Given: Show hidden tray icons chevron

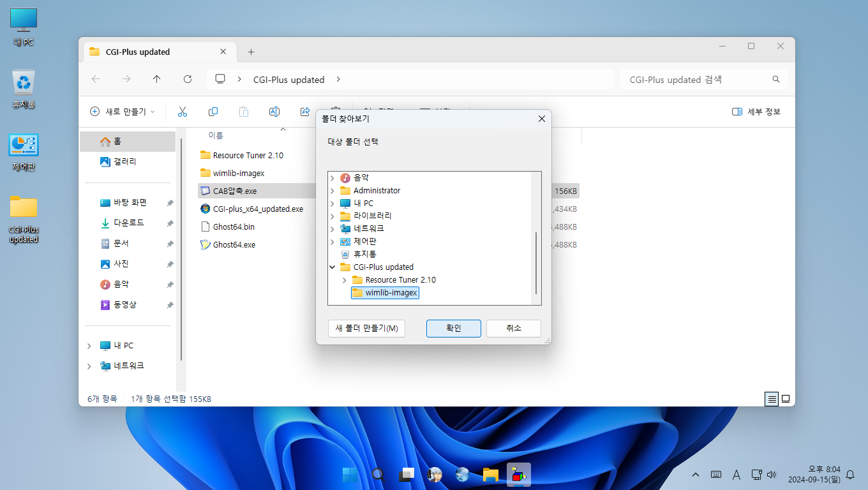Looking at the screenshot, I should [x=696, y=475].
